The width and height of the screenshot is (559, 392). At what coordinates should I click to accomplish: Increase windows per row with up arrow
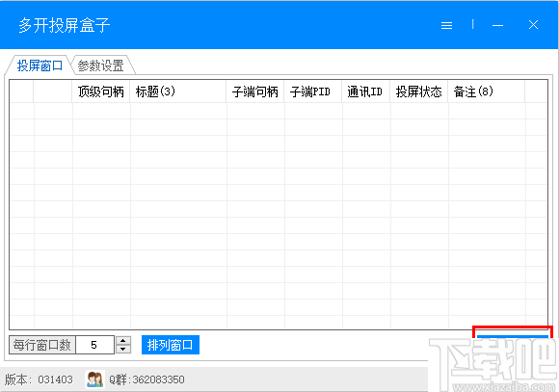tap(123, 340)
